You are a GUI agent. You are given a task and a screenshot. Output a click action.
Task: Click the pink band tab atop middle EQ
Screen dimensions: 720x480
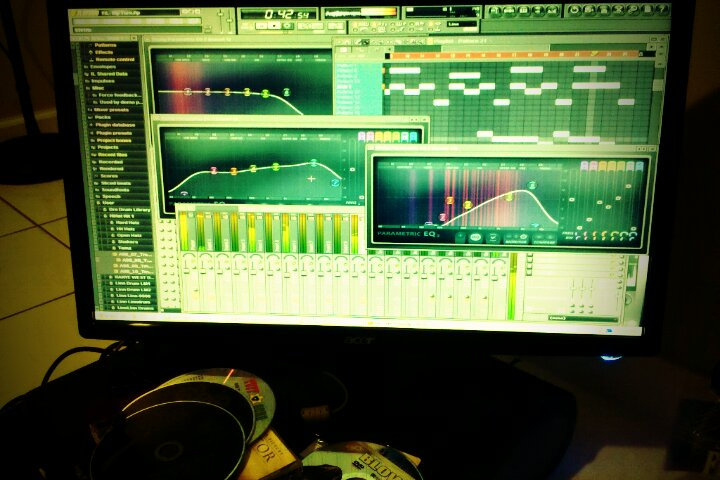(362, 136)
